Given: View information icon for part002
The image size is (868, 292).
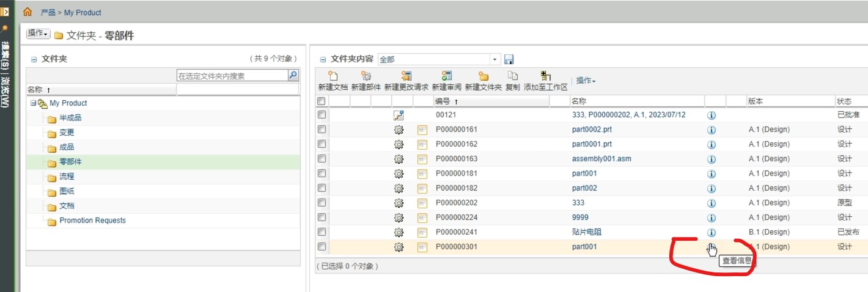Looking at the screenshot, I should click(x=712, y=188).
